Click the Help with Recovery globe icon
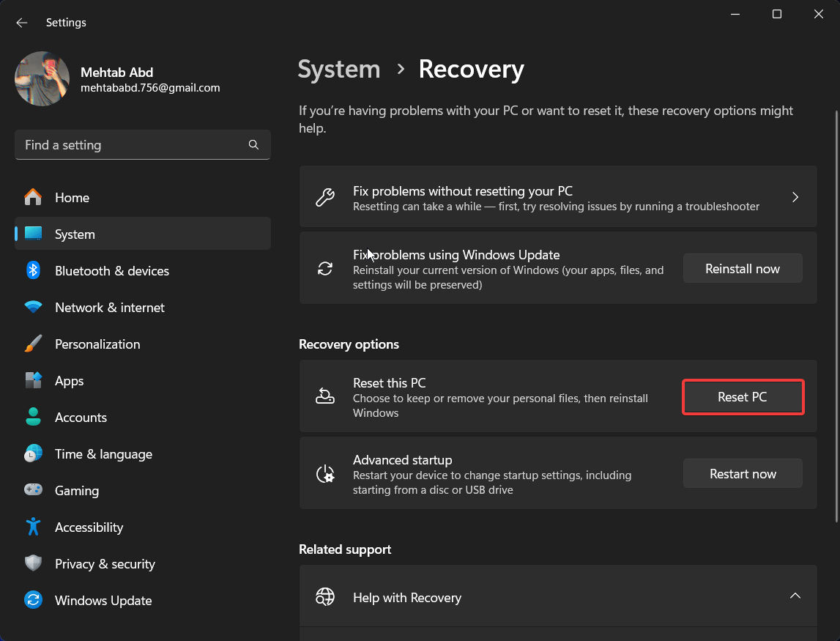 (x=325, y=596)
